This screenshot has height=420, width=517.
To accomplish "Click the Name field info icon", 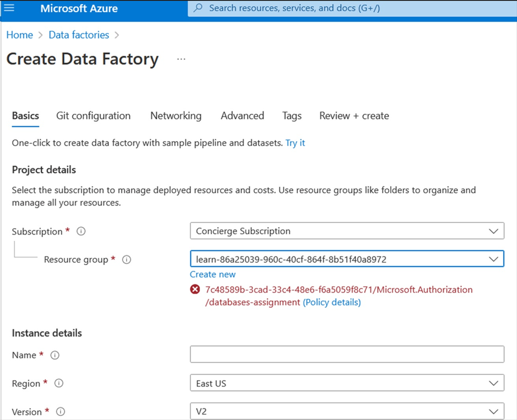I will (55, 355).
